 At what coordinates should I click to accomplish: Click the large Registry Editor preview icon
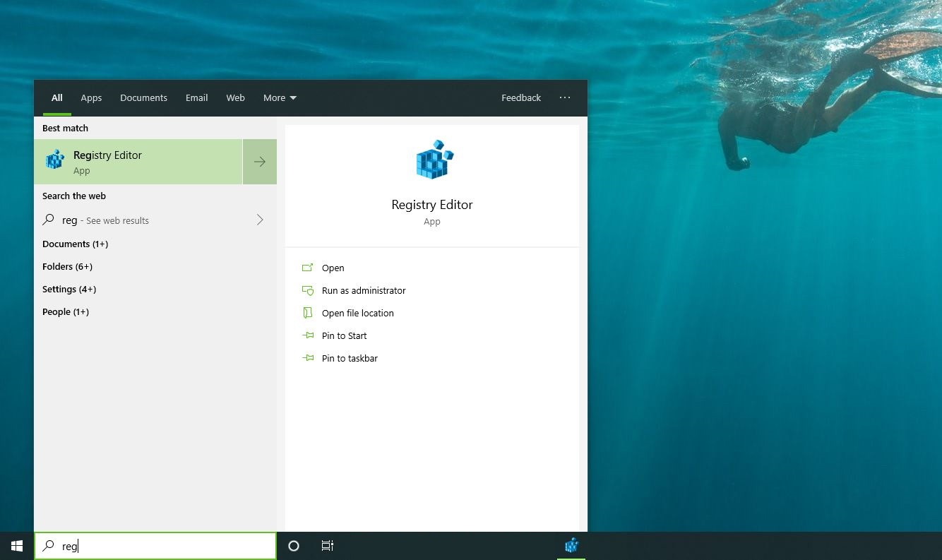click(434, 159)
